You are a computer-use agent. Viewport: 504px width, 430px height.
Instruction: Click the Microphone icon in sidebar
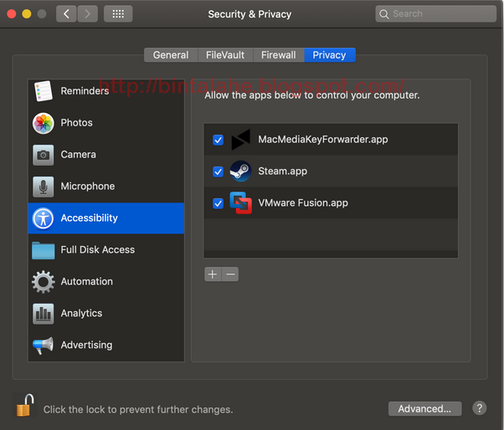click(x=43, y=187)
